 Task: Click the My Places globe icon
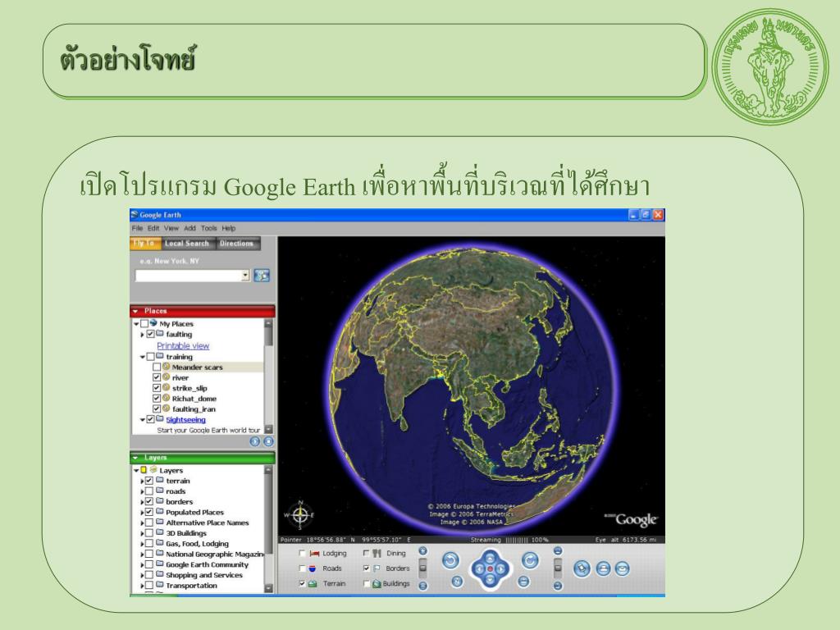[153, 323]
